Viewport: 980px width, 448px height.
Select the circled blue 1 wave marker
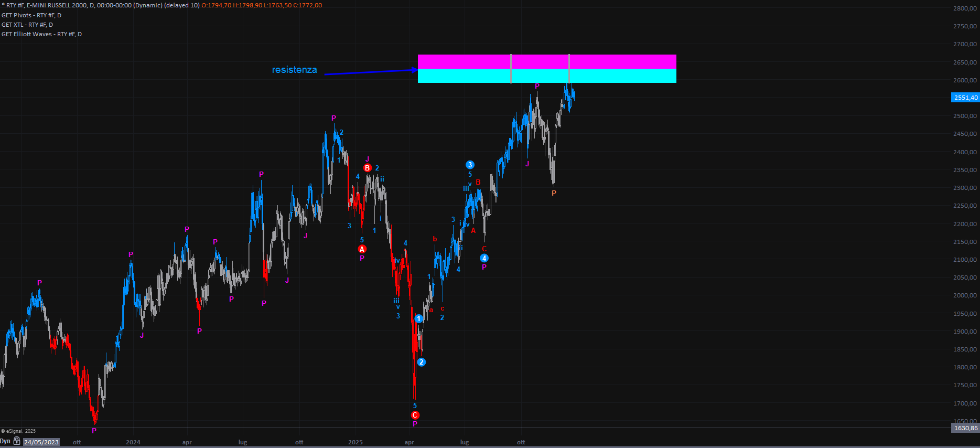click(x=418, y=319)
